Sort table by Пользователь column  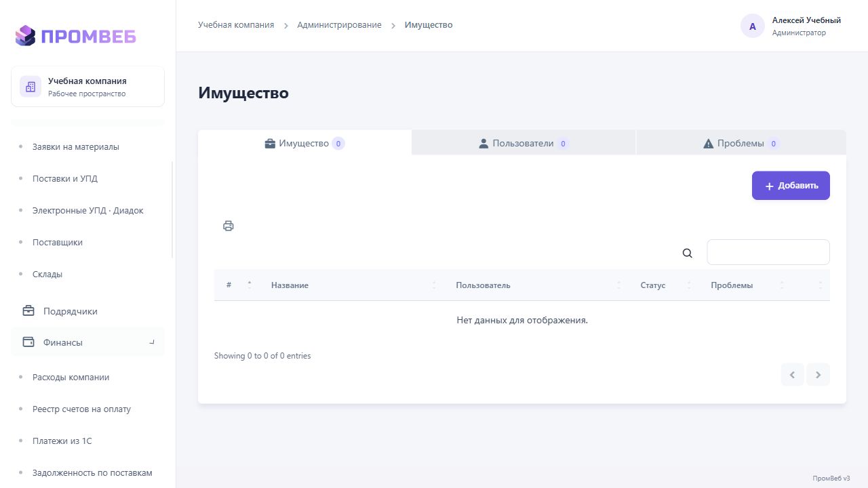pos(536,285)
